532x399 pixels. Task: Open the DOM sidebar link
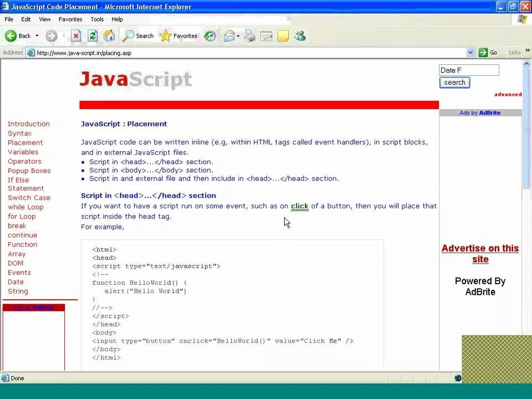[x=16, y=263]
